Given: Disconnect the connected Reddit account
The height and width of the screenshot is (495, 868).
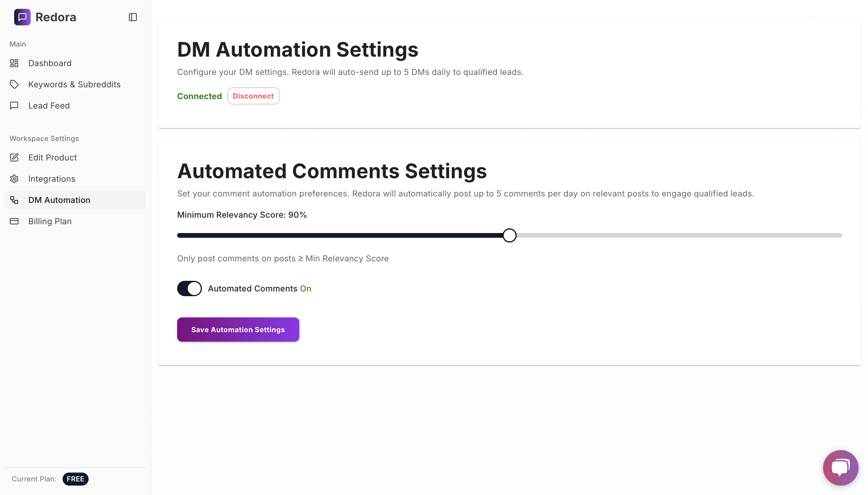Looking at the screenshot, I should pos(253,96).
